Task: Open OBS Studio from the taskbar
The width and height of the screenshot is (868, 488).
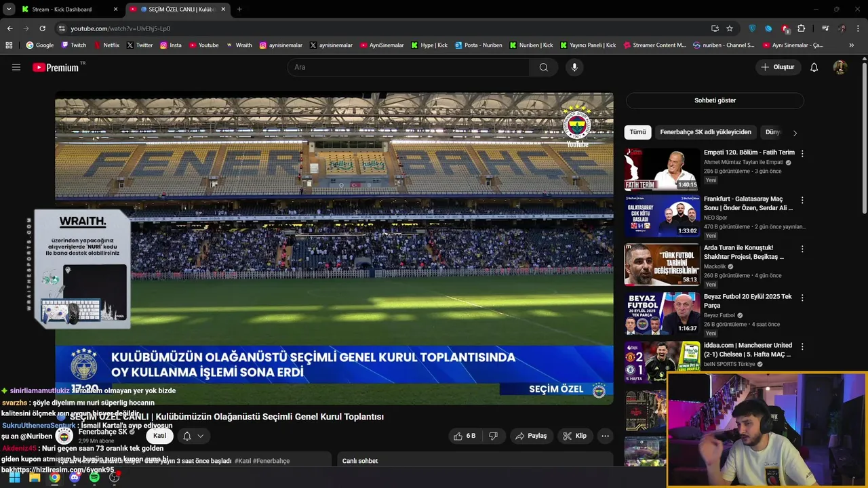Action: 114,477
